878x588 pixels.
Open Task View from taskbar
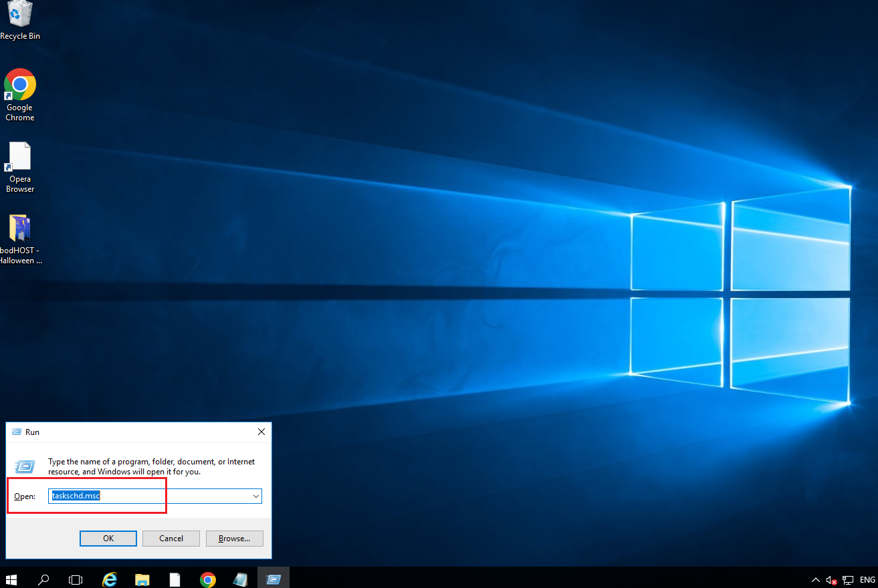point(76,579)
